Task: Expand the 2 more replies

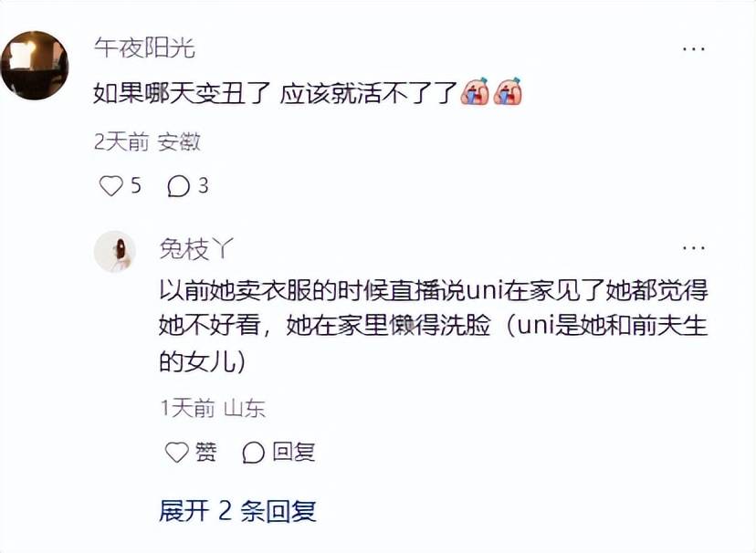Action: (x=237, y=511)
